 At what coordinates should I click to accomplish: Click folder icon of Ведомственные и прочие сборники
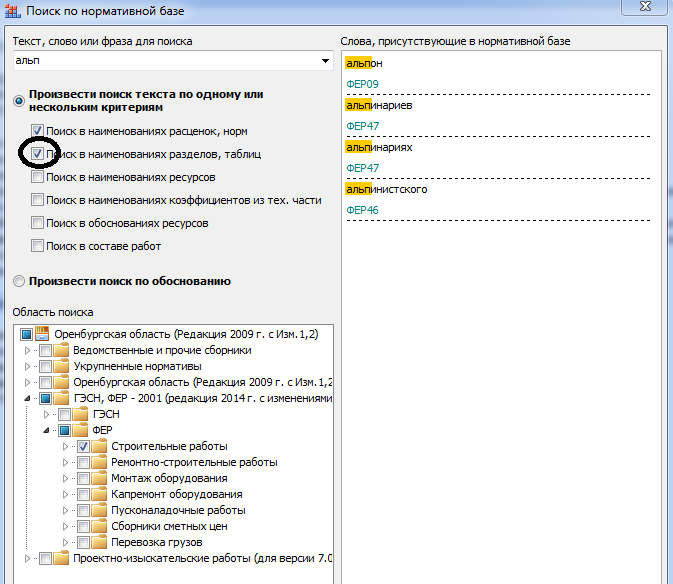coord(61,350)
